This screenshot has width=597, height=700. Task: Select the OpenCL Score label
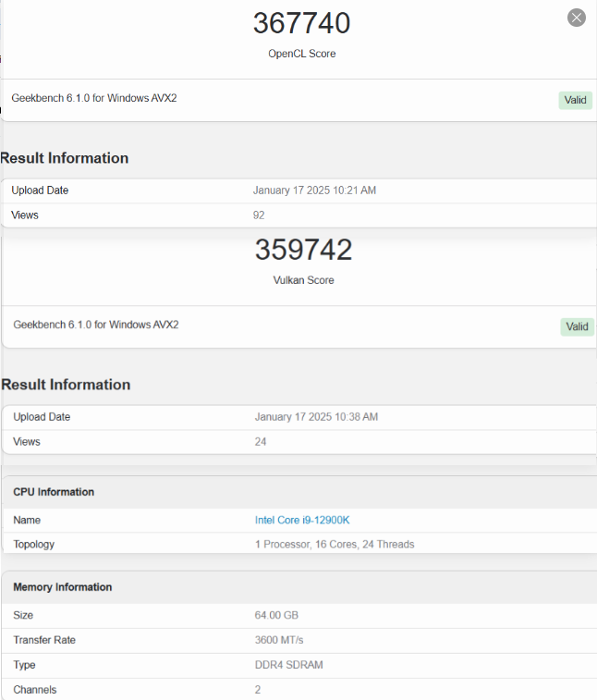[x=301, y=54]
